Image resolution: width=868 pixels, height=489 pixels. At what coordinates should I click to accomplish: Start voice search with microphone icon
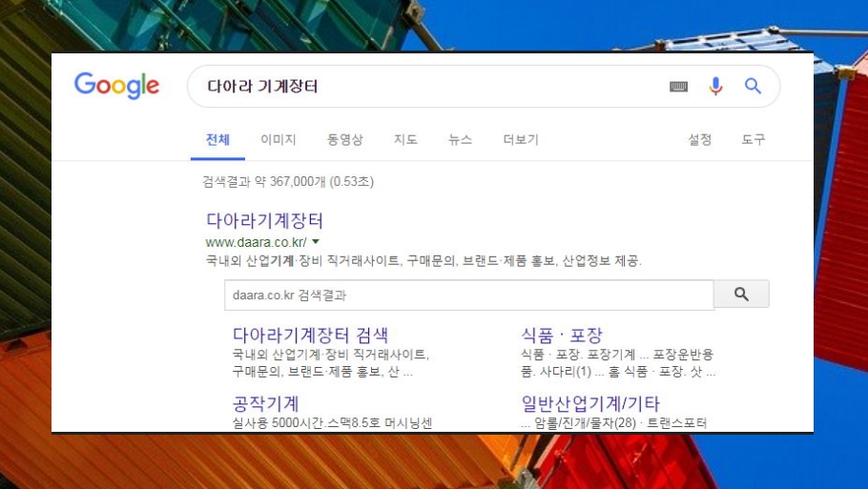[715, 86]
